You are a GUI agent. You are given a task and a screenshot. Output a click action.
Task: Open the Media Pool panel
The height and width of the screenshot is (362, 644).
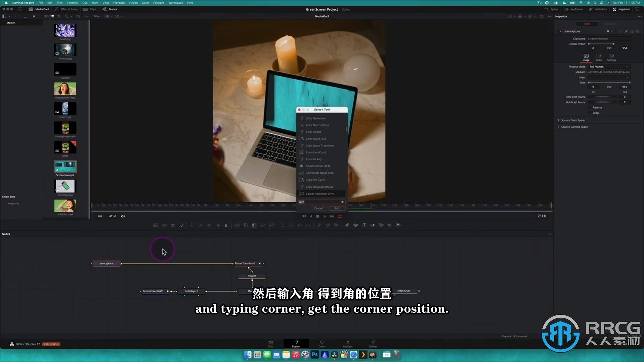[39, 9]
